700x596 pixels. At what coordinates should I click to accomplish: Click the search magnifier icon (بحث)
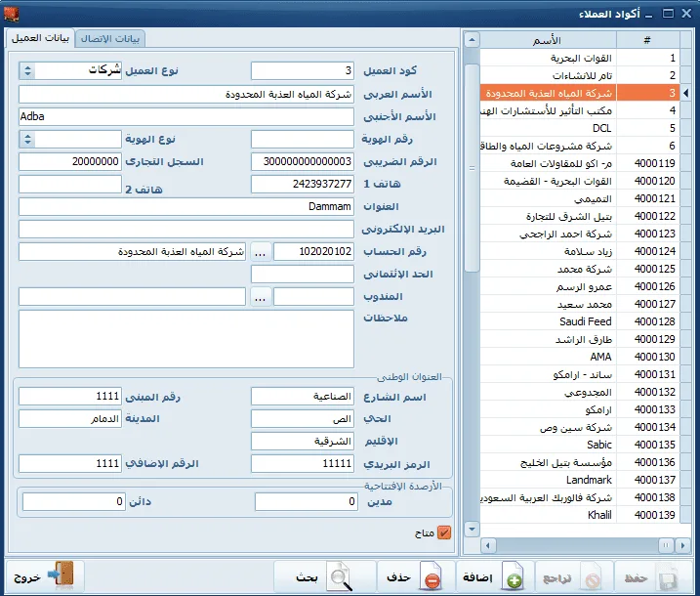pyautogui.click(x=339, y=576)
